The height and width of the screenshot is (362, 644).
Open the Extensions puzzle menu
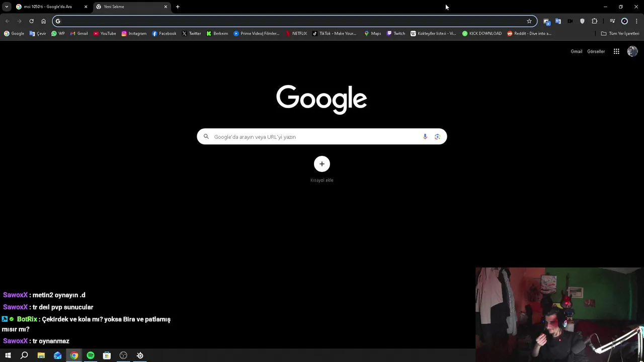595,21
